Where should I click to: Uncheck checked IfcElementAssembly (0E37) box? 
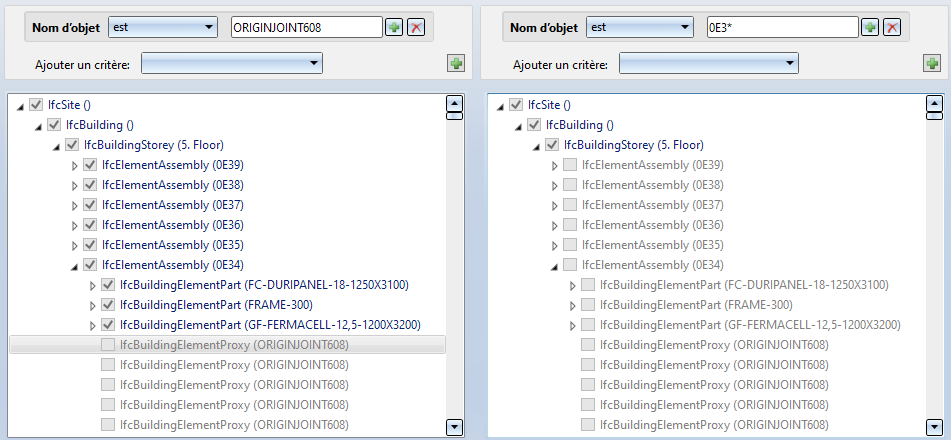tap(90, 205)
